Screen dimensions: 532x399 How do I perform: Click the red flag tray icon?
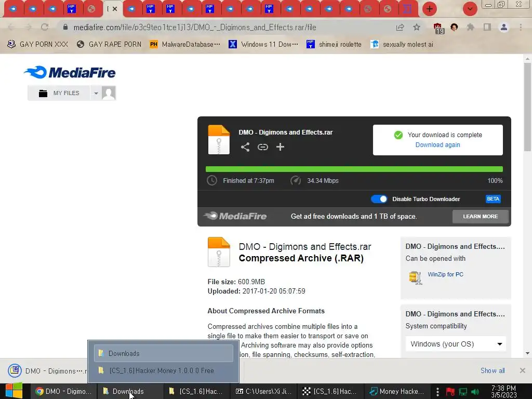(450, 392)
